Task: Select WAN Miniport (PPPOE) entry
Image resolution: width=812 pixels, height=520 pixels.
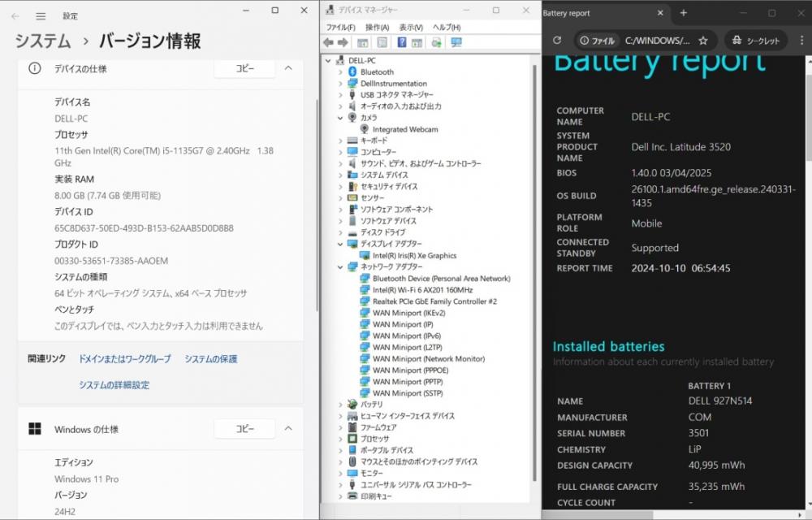Action: (410, 370)
